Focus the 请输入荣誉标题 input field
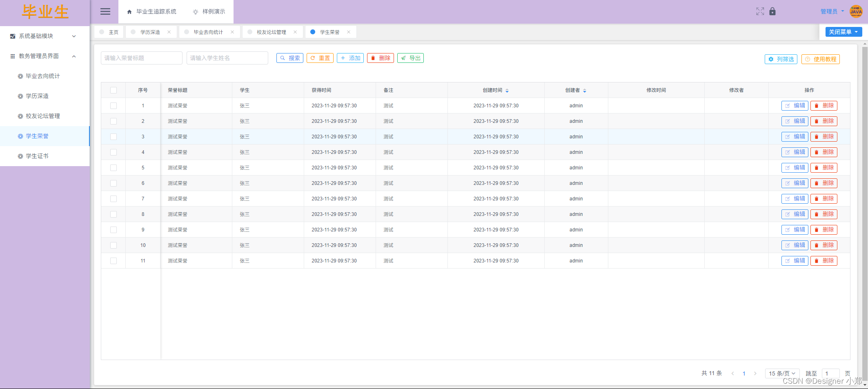Viewport: 868px width, 389px height. click(x=142, y=58)
